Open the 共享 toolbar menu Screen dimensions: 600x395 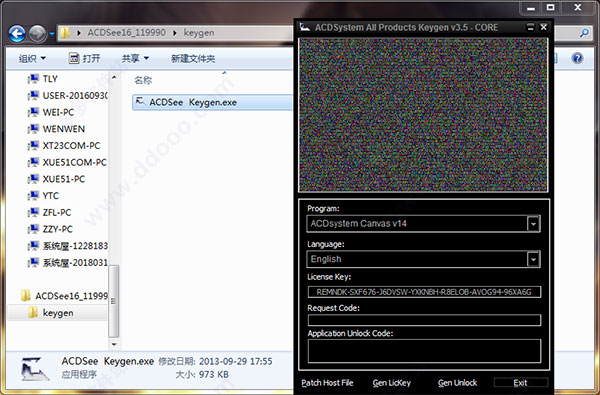click(x=135, y=59)
